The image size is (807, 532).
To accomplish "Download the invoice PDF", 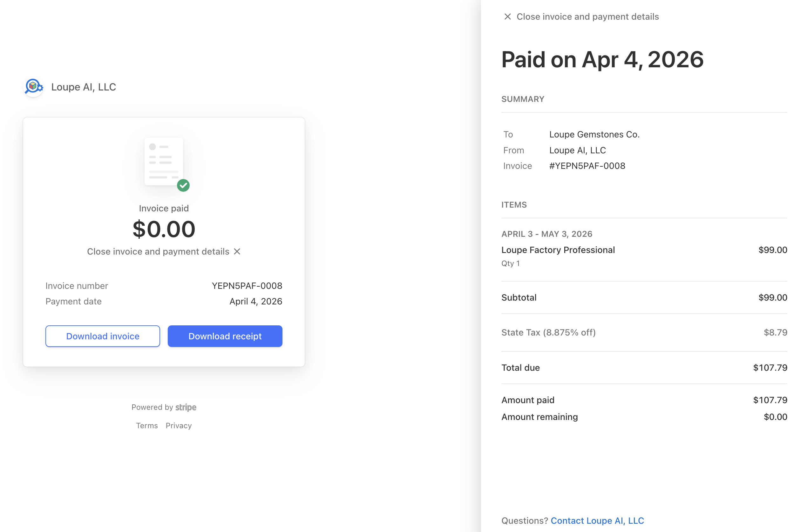I will [x=103, y=336].
